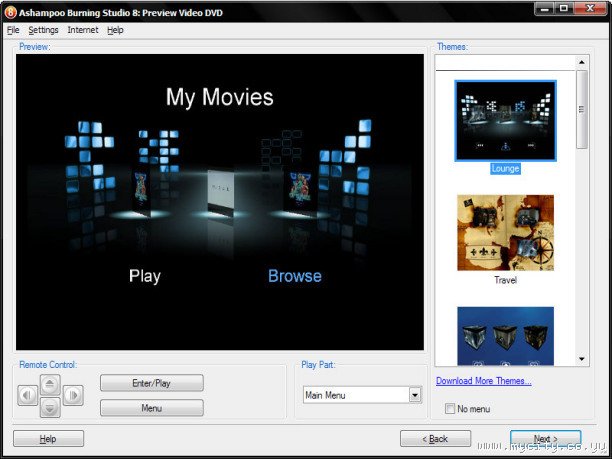Select Browse in the DVD menu preview
Image resolution: width=612 pixels, height=459 pixels.
click(x=295, y=276)
